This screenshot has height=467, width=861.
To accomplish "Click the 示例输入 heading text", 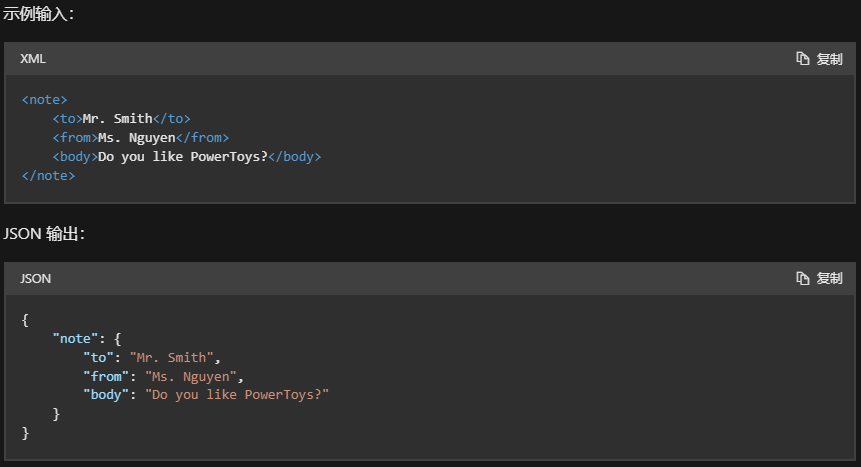I will (38, 13).
